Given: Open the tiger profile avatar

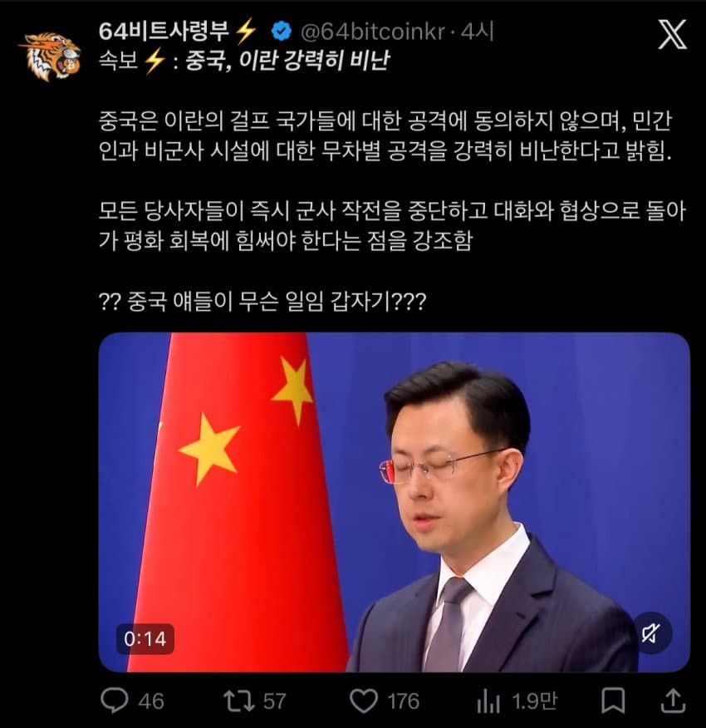Looking at the screenshot, I should [50, 56].
